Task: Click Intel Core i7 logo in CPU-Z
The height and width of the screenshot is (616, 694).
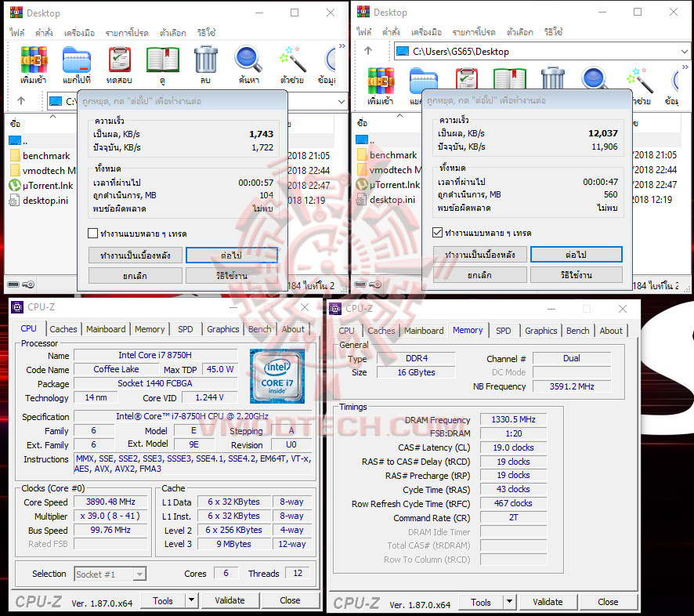Action: click(277, 376)
